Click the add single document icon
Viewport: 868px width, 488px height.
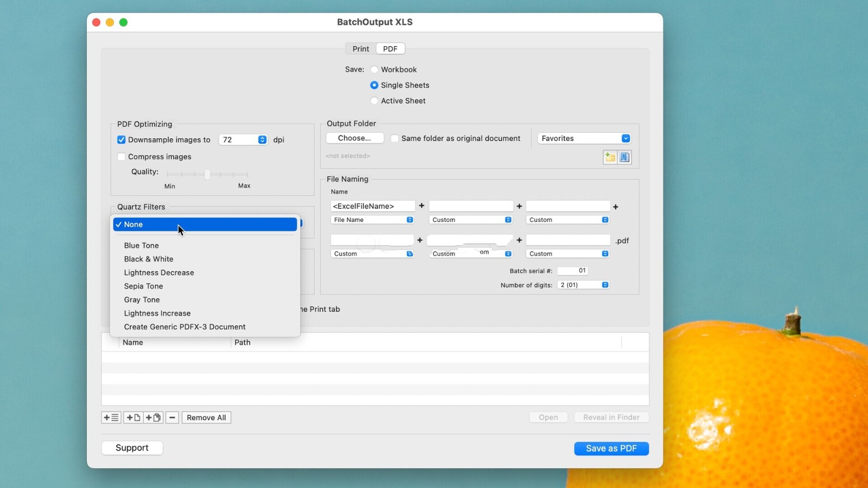pos(133,418)
